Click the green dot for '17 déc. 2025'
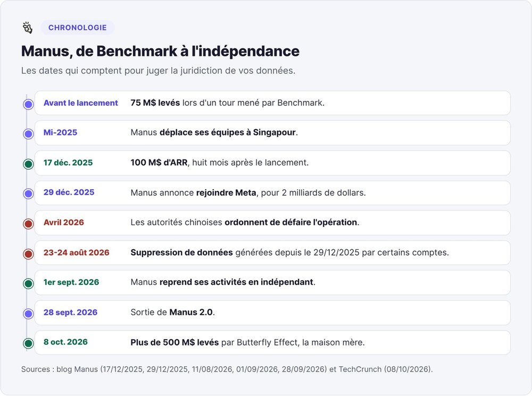 pos(29,164)
